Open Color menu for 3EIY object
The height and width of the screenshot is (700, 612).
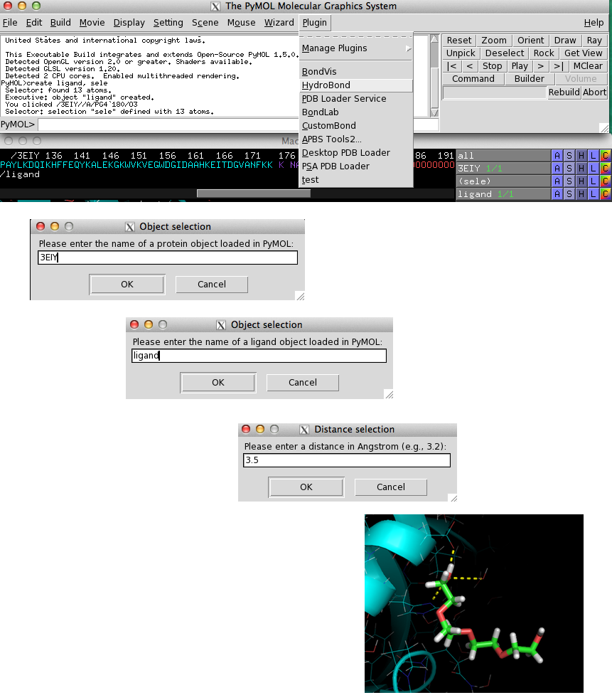(605, 169)
